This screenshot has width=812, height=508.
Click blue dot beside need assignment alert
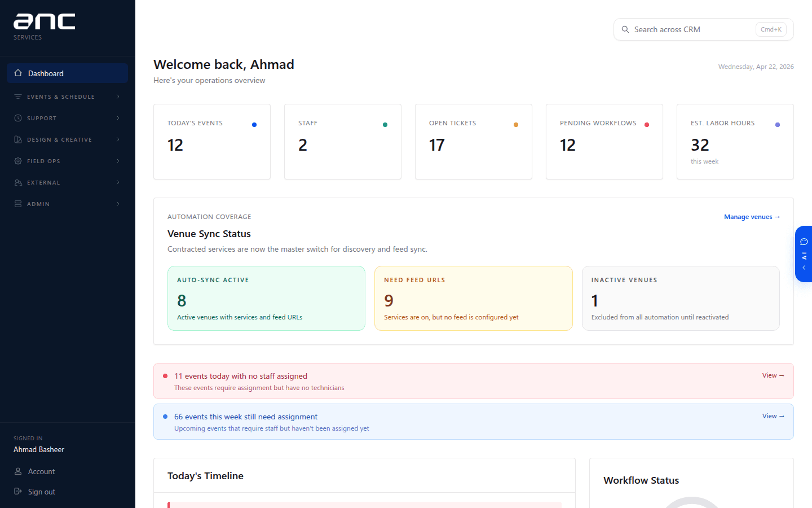click(165, 417)
